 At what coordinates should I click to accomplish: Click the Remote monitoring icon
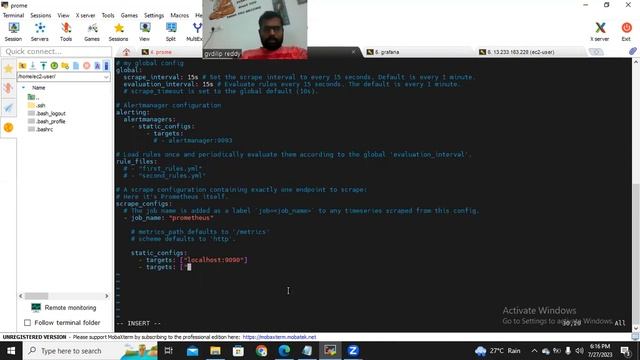click(36, 307)
